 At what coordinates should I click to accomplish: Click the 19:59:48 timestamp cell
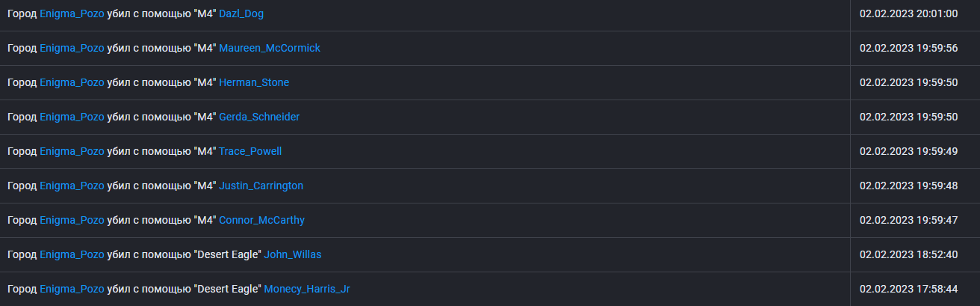click(x=908, y=186)
